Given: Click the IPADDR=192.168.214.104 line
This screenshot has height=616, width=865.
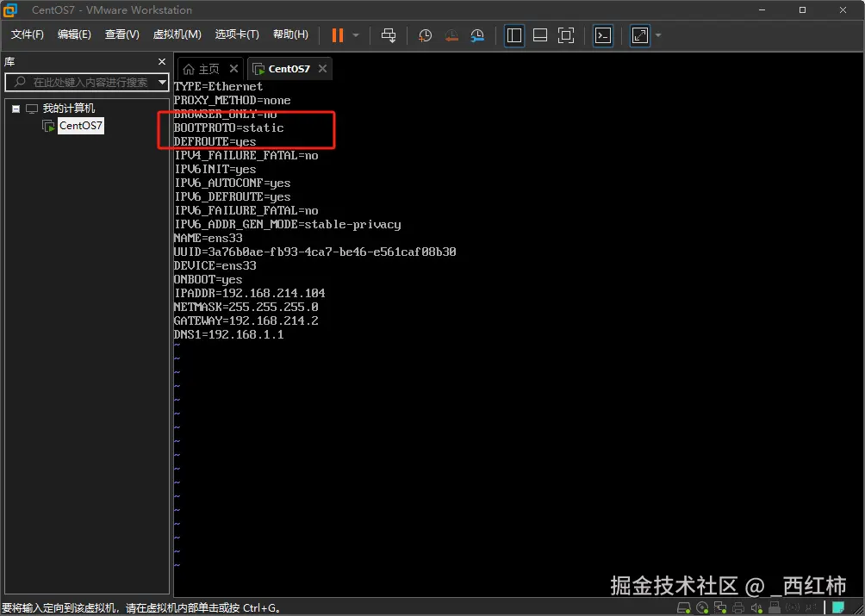Looking at the screenshot, I should (249, 294).
